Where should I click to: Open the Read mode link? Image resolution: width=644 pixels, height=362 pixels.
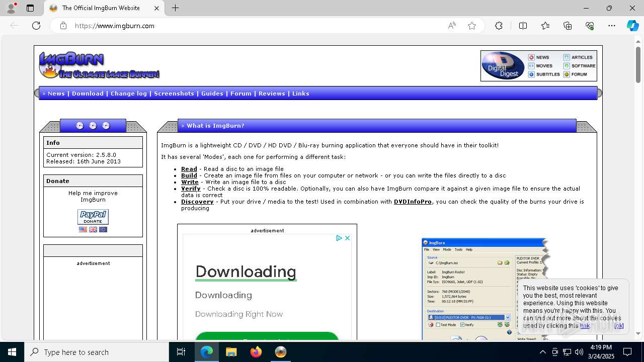[189, 169]
